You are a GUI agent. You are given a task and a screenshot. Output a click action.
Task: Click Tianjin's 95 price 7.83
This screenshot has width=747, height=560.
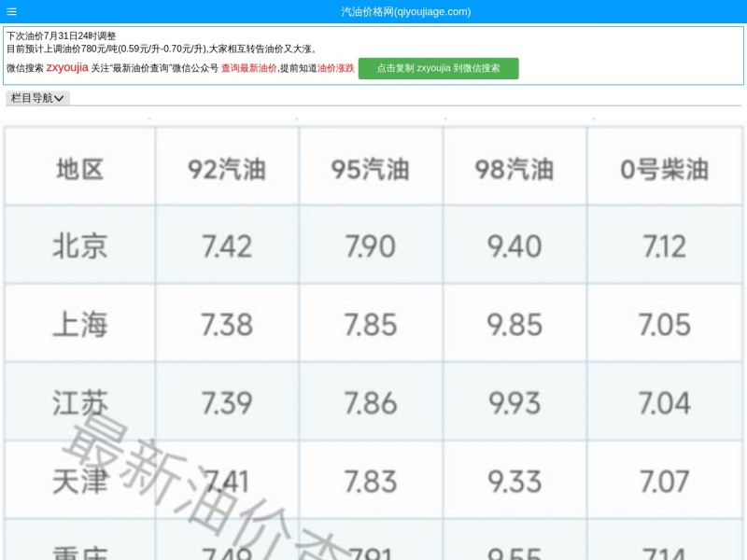[x=371, y=482]
